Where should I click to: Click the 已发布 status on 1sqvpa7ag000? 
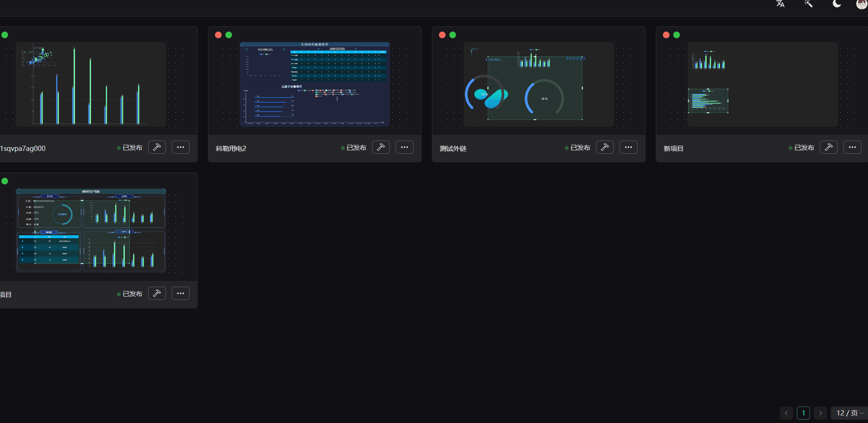[x=130, y=148]
